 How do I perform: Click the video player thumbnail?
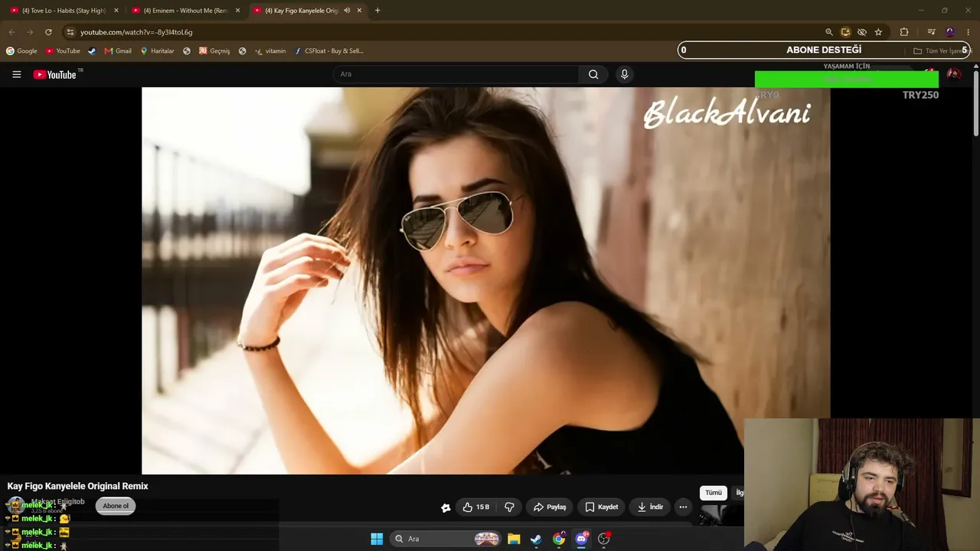pyautogui.click(x=486, y=281)
